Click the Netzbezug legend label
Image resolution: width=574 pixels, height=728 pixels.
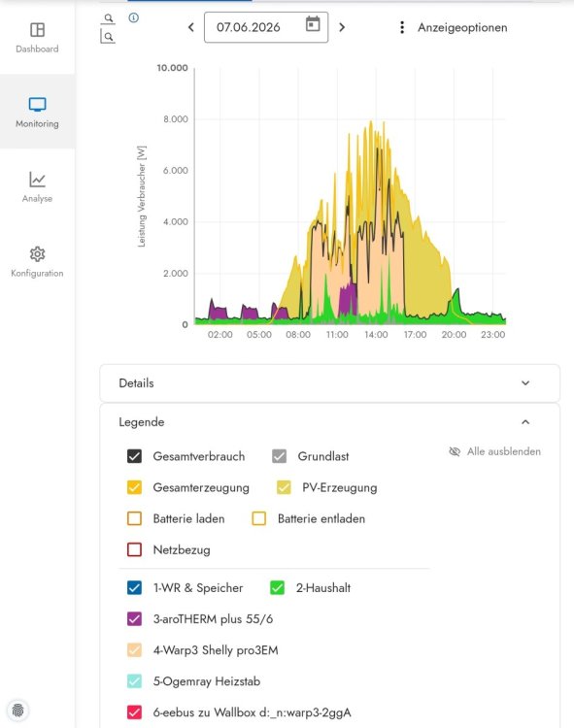click(182, 549)
